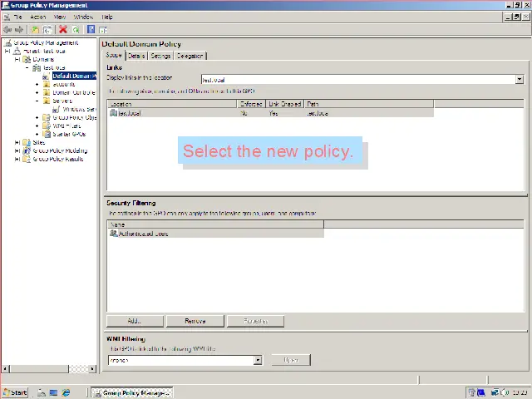This screenshot has width=532, height=399.
Task: Click the Default Domain Policy GPO link icon
Action: (47, 76)
